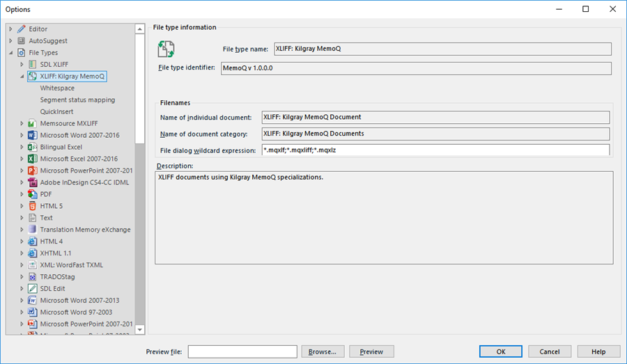Expand the Memsource MXLIFF node
Viewport: 627px width, 364px height.
point(22,123)
